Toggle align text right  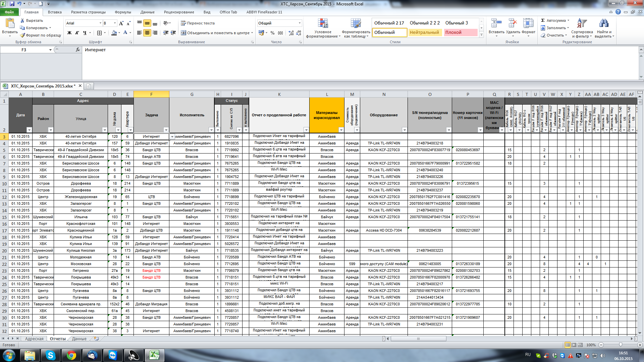(x=155, y=33)
